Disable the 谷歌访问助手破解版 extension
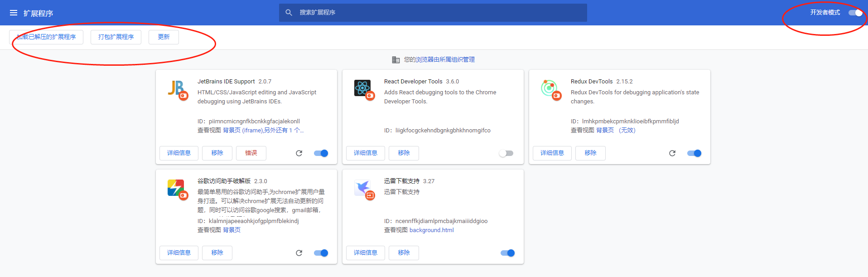 [321, 253]
